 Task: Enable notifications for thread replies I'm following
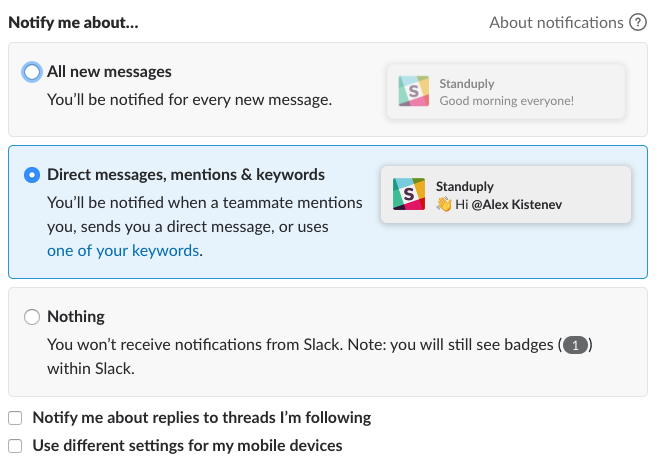click(15, 418)
